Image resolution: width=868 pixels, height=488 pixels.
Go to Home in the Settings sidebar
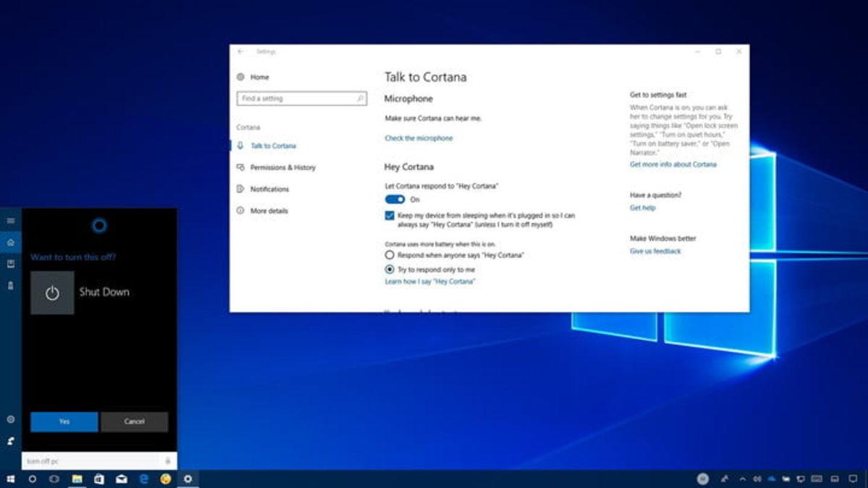pyautogui.click(x=258, y=77)
